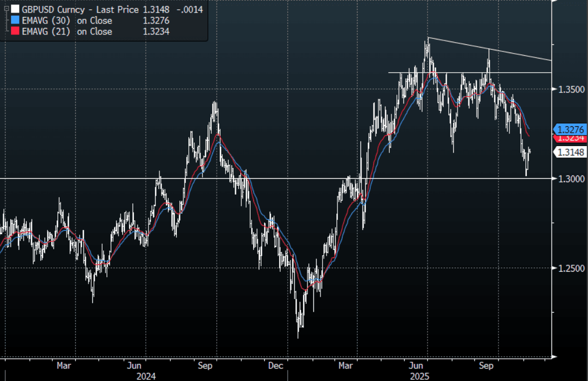Click the 1.3500 label on price axis
The image size is (588, 381).
pos(571,89)
